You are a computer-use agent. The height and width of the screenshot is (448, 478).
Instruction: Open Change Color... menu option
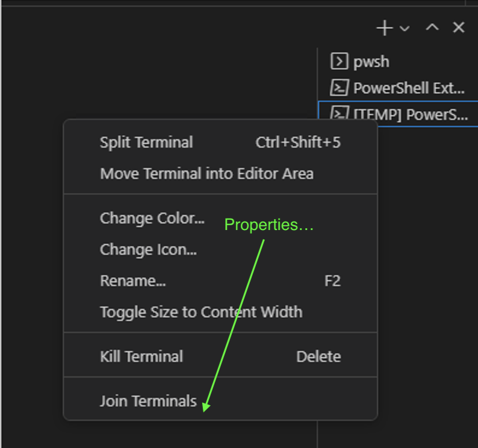[220, 218]
